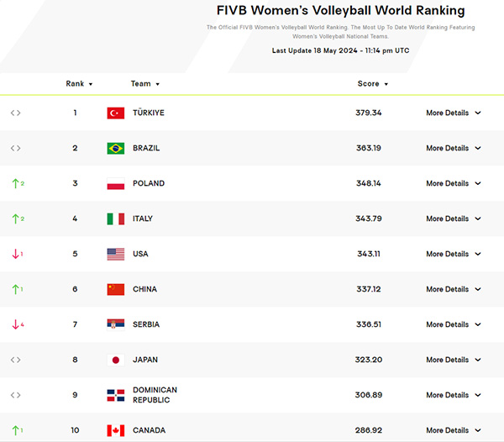Click the Brazil flag icon
This screenshot has width=504, height=442.
[x=116, y=149]
